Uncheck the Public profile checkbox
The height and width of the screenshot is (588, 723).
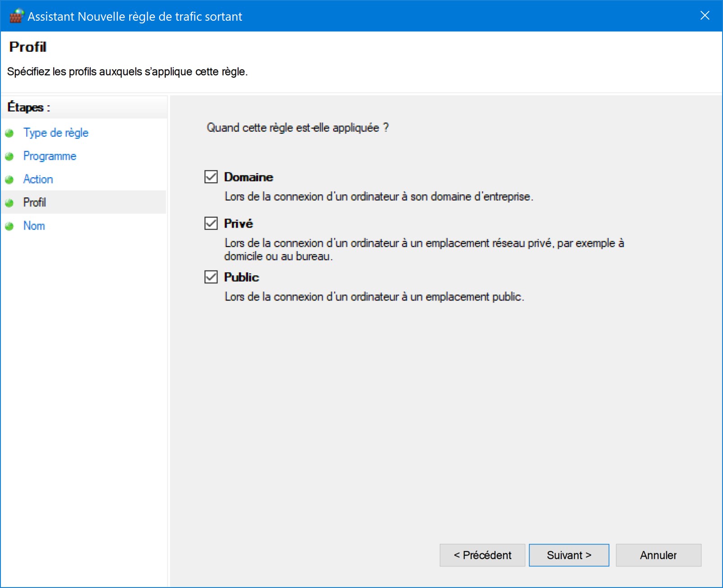(211, 277)
